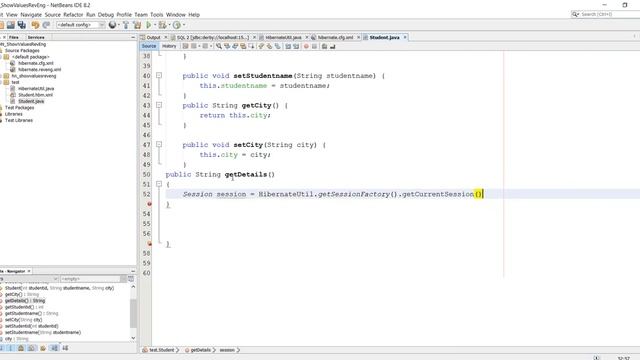Click test.Student in the breadcrumb bar

tap(161, 350)
